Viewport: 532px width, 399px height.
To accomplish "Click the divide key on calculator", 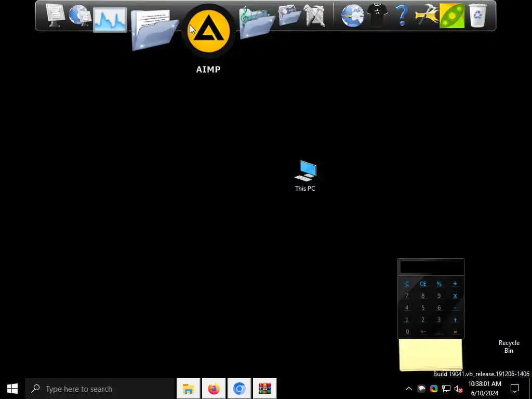I will point(455,284).
